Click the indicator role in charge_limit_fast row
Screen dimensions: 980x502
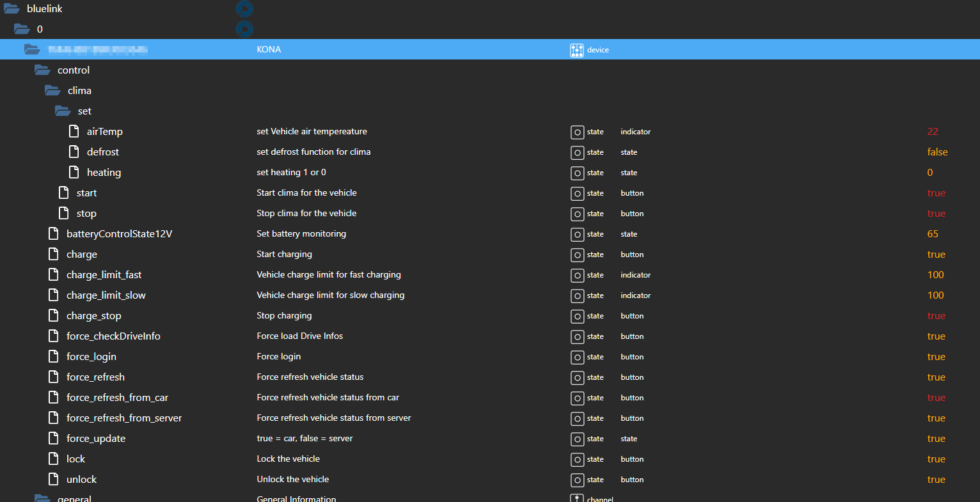(636, 275)
